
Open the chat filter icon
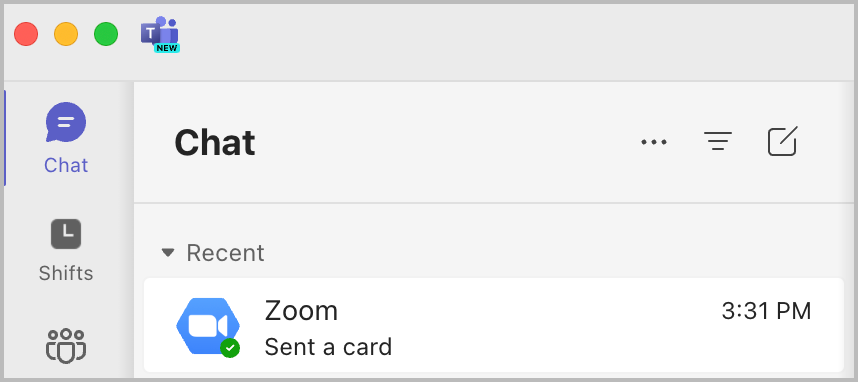pos(717,142)
